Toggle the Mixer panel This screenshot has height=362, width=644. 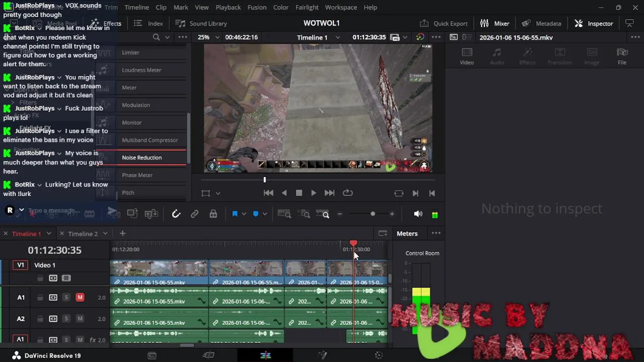[495, 23]
